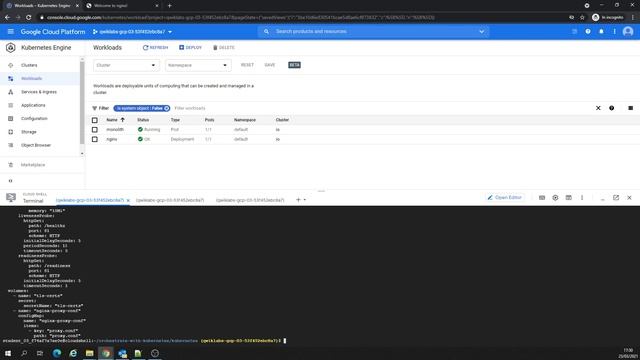Image resolution: width=640 pixels, height=360 pixels.
Task: Click the Cloud Shell web preview icon
Action: (569, 198)
